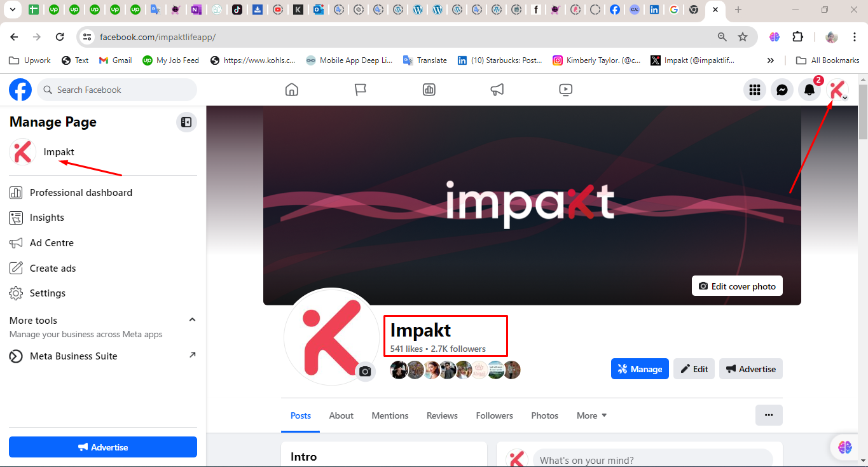Collapse the More tools section

point(192,320)
